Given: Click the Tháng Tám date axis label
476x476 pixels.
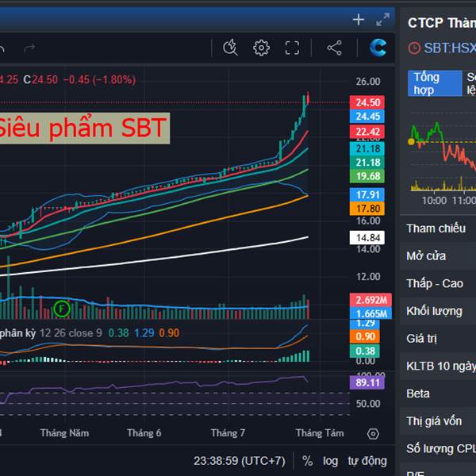Looking at the screenshot, I should [320, 433].
